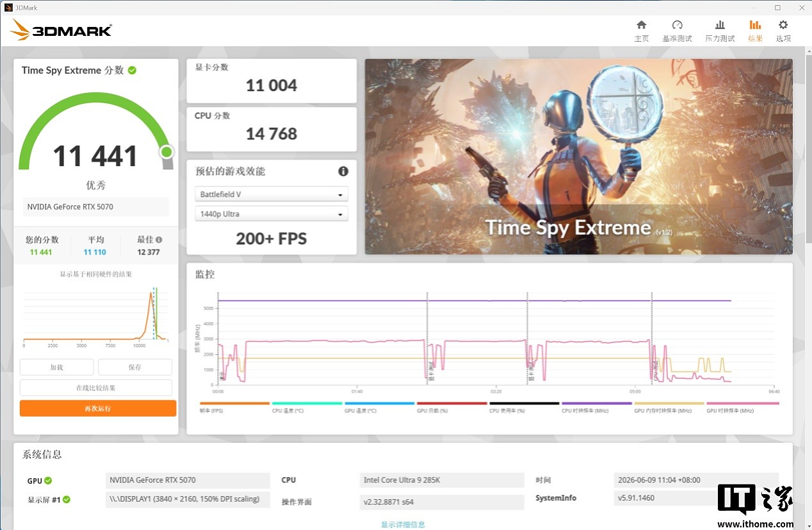Click the info icon beside 最佳

[x=159, y=240]
